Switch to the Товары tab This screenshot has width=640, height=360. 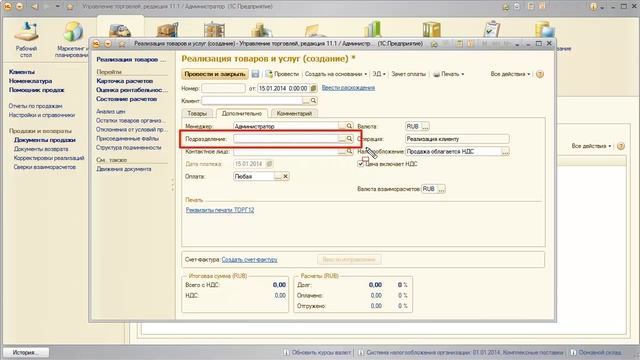197,113
